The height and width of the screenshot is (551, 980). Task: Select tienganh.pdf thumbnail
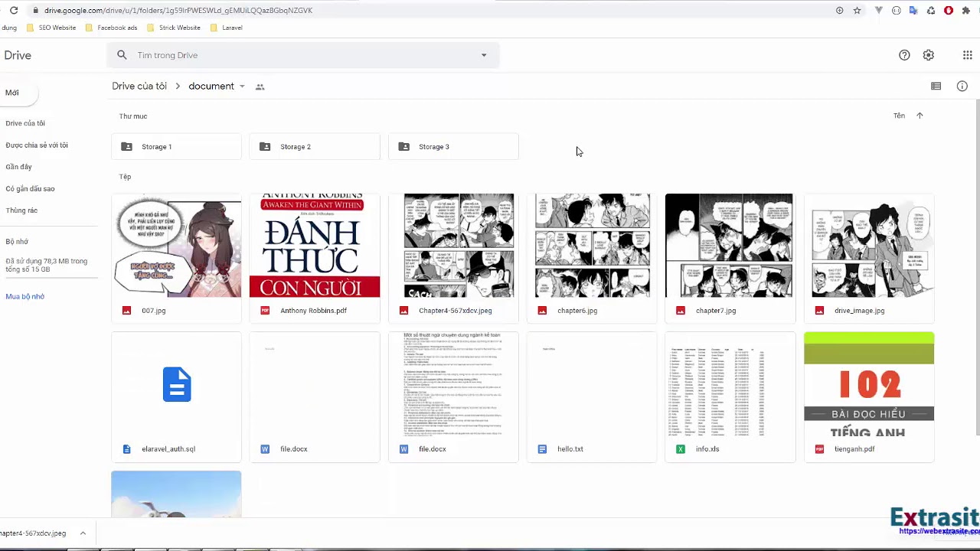pyautogui.click(x=869, y=384)
